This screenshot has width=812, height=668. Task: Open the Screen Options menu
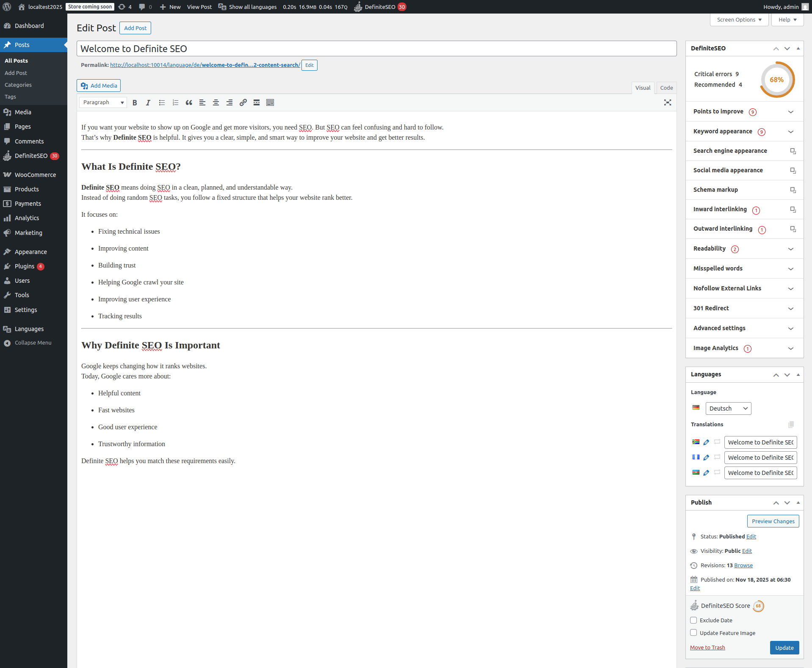[x=738, y=19]
